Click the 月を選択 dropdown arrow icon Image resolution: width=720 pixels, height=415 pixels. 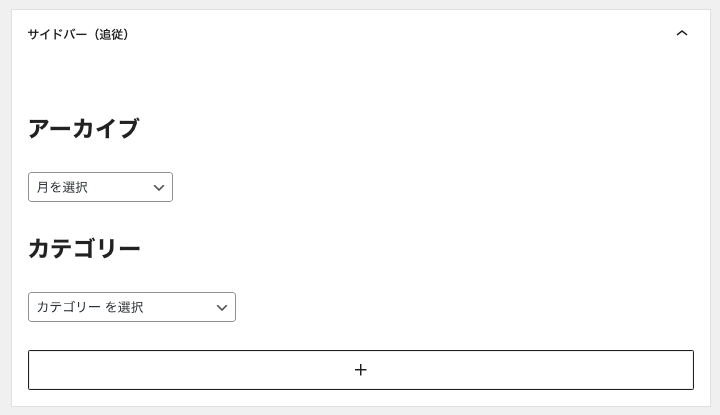click(x=159, y=188)
